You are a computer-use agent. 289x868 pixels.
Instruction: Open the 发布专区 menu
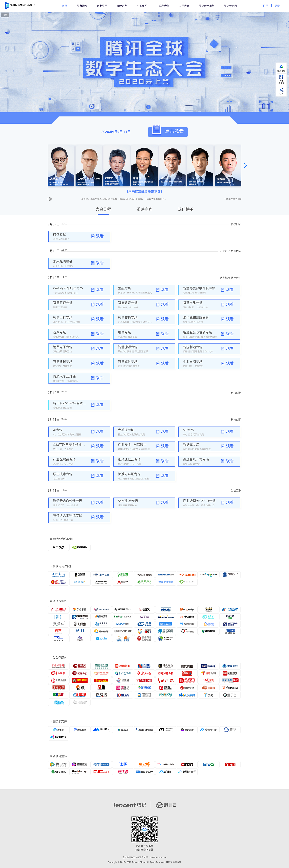pyautogui.click(x=142, y=6)
